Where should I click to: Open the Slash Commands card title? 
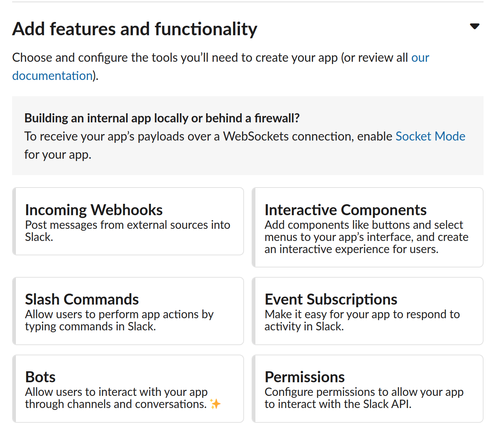pos(82,299)
